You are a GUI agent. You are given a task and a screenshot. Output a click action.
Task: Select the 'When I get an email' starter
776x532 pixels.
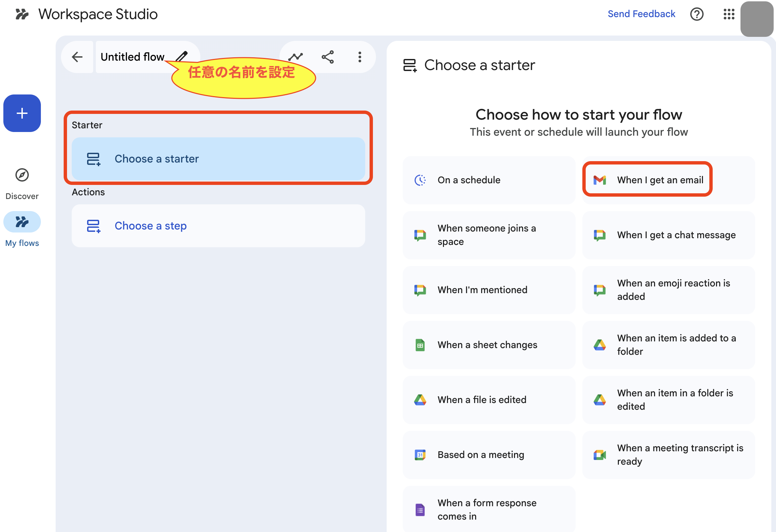647,180
